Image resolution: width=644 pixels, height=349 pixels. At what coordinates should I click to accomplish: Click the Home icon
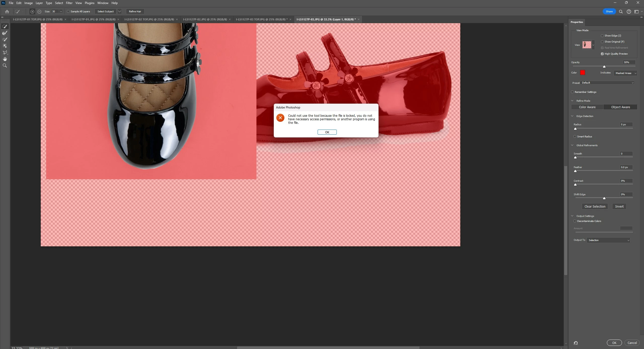coord(7,12)
